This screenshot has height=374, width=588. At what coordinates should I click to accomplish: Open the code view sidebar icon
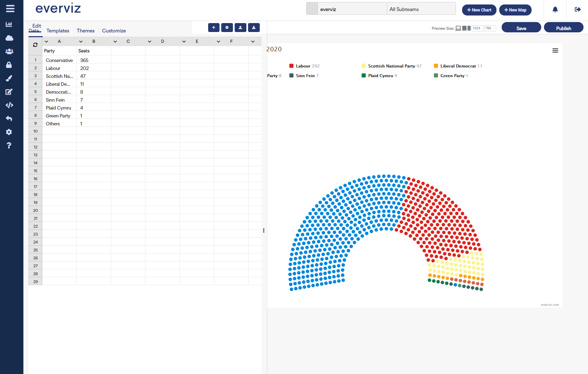(x=9, y=105)
